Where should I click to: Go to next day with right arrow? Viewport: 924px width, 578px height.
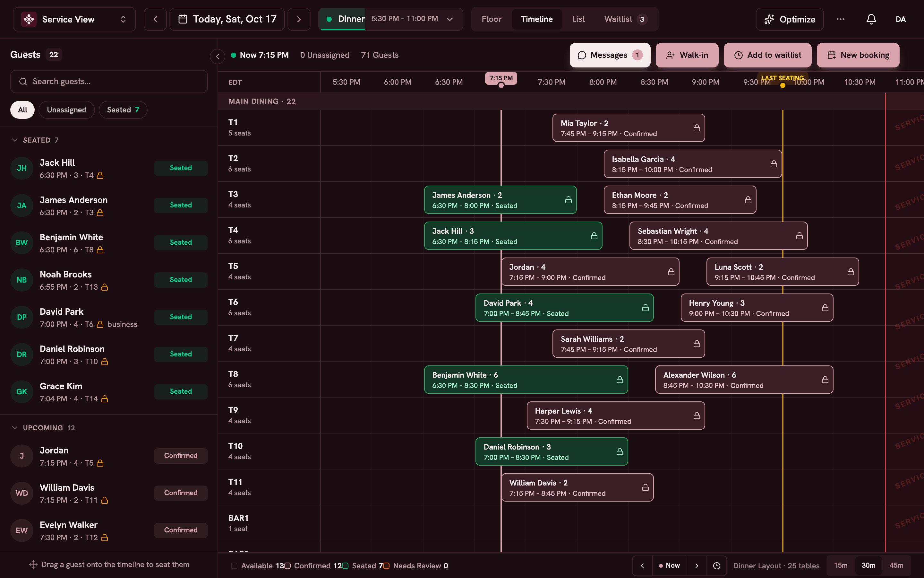(x=299, y=19)
